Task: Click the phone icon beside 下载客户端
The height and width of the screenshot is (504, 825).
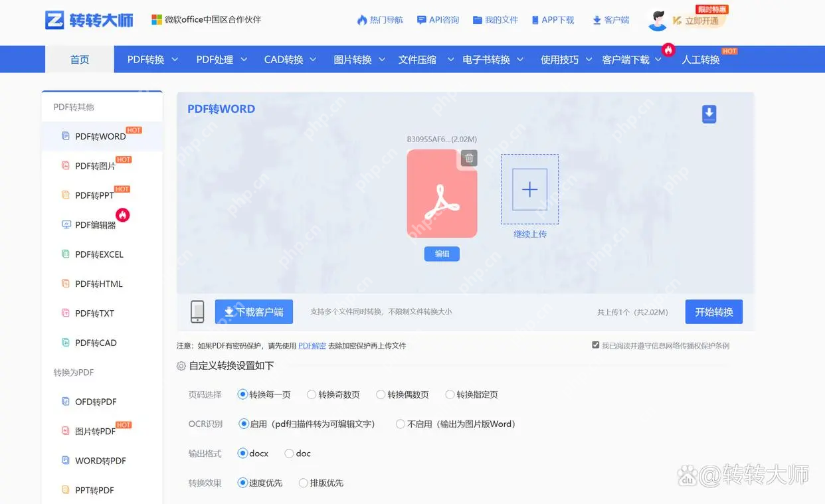Action: 197,311
